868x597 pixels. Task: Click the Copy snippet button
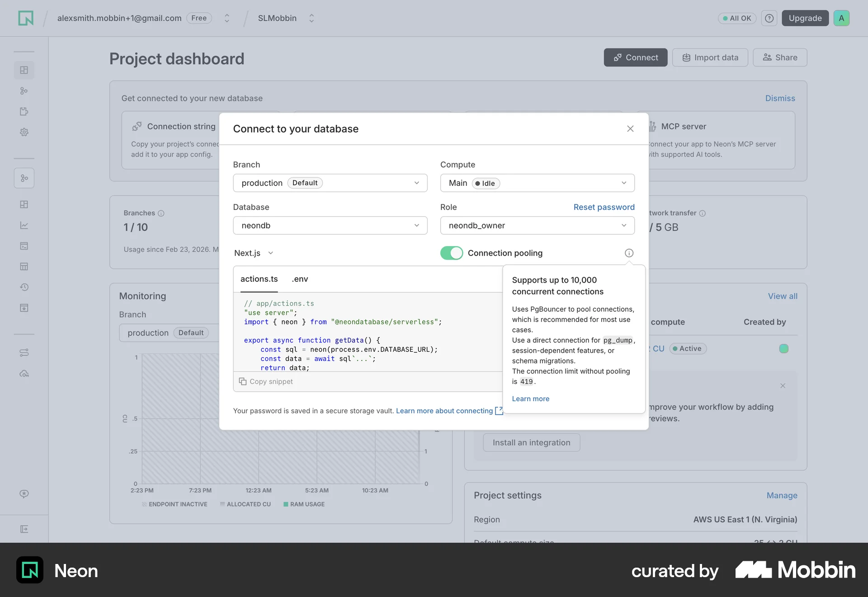(266, 381)
